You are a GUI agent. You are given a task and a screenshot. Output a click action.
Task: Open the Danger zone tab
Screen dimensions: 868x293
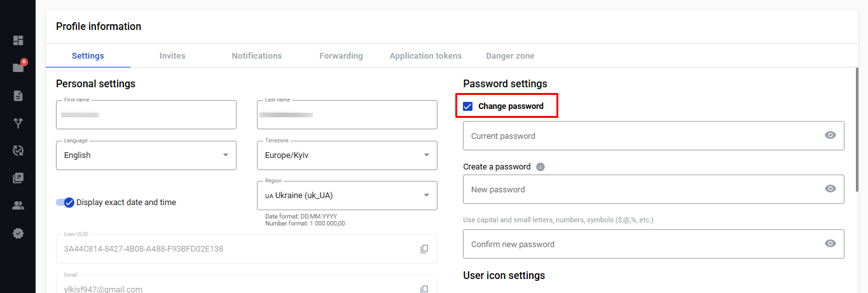510,56
